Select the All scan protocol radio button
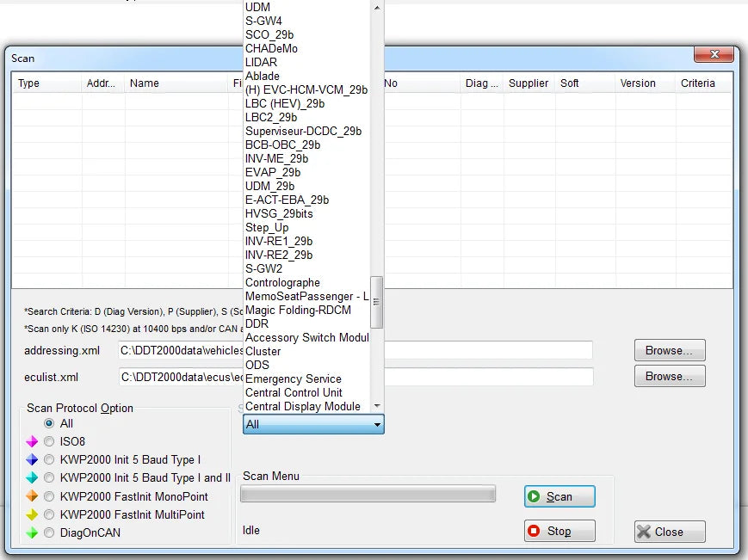 (x=49, y=423)
